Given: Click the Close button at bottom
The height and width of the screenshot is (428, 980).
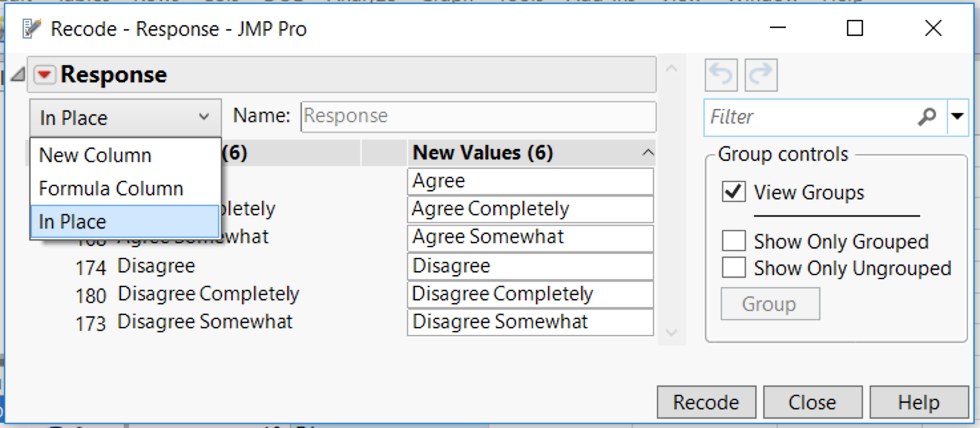Looking at the screenshot, I should pyautogui.click(x=812, y=402).
